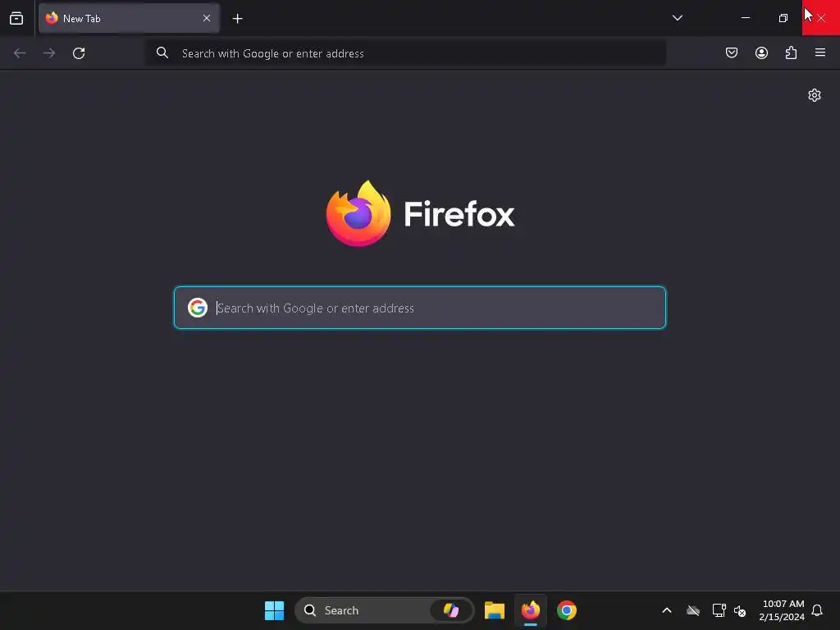Screen dimensions: 840x630
Task: Go back one page
Action: point(20,53)
